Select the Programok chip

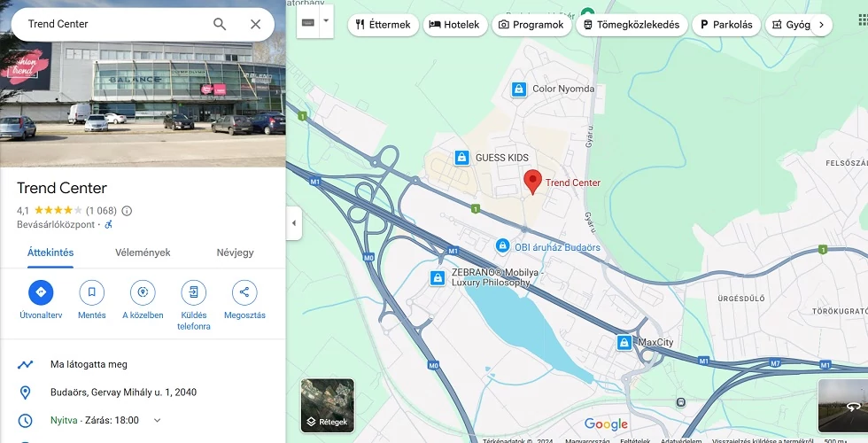pos(531,25)
